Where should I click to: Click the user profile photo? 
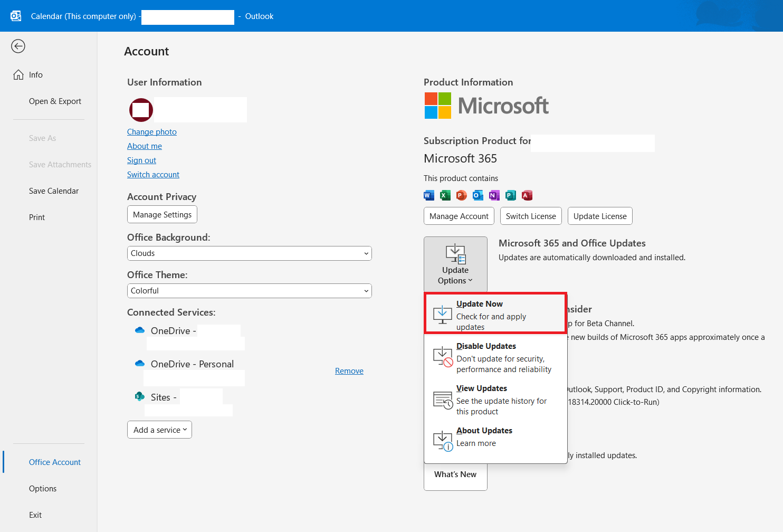141,110
